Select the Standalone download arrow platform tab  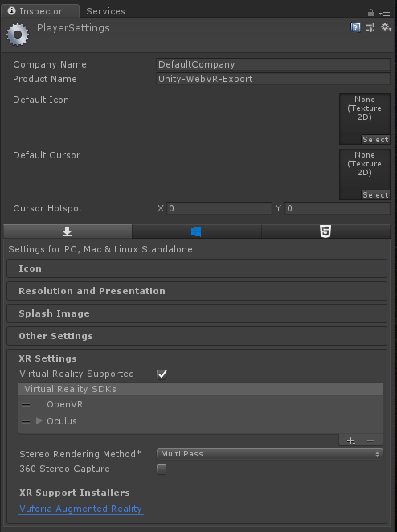click(68, 231)
